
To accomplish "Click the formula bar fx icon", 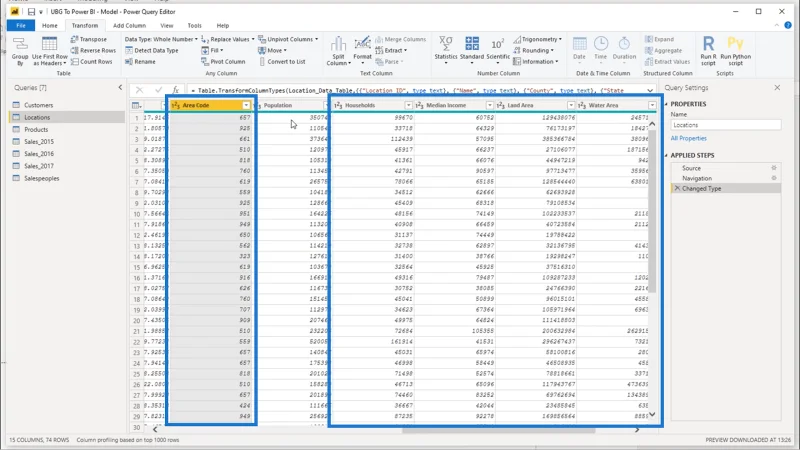I will click(176, 90).
